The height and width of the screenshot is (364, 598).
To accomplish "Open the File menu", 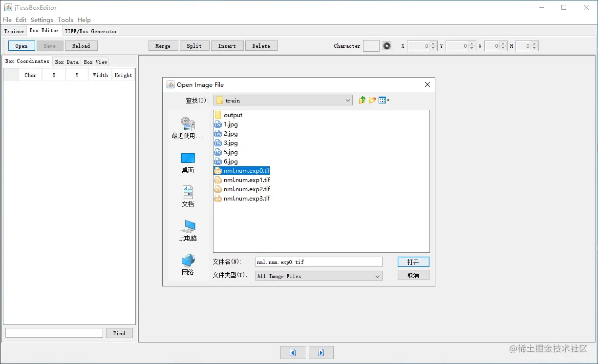I will click(x=7, y=20).
